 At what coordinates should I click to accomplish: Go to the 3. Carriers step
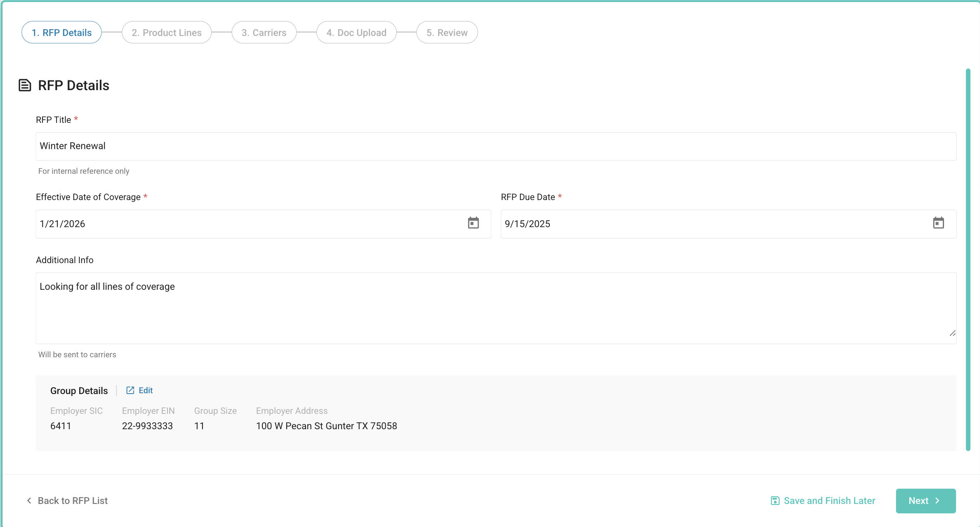(264, 32)
